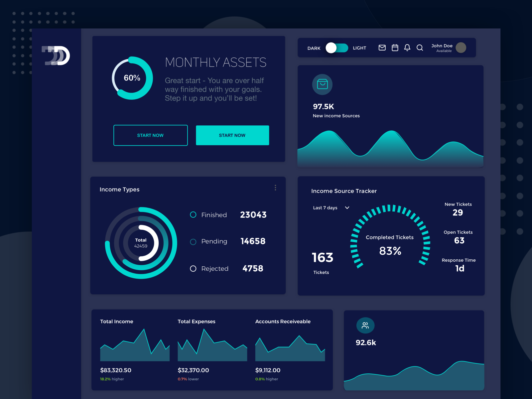
Task: Click the notification bell icon
Action: pyautogui.click(x=407, y=48)
